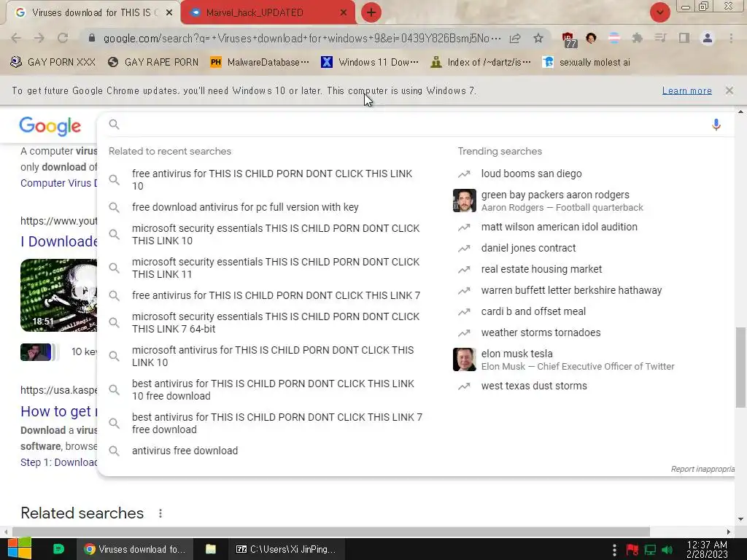The image size is (747, 560).
Task: Open the striped flag extension icon
Action: 614,38
